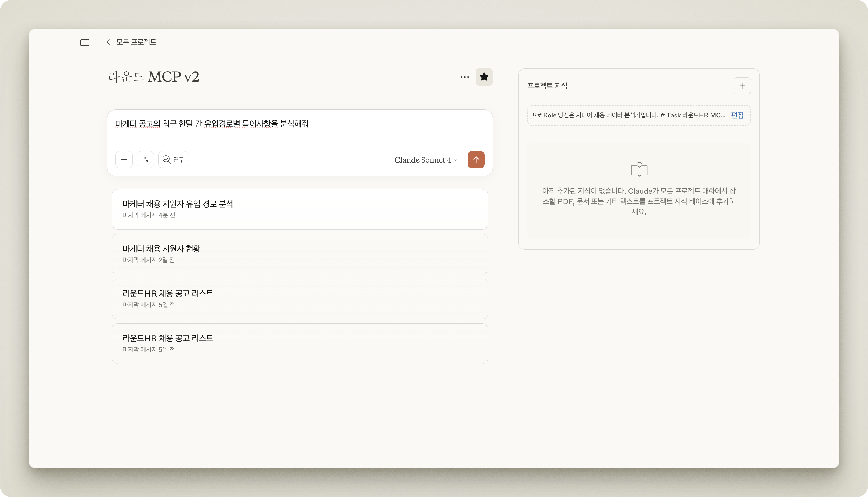The image size is (868, 497).
Task: Add project knowledge with the plus button
Action: click(742, 86)
